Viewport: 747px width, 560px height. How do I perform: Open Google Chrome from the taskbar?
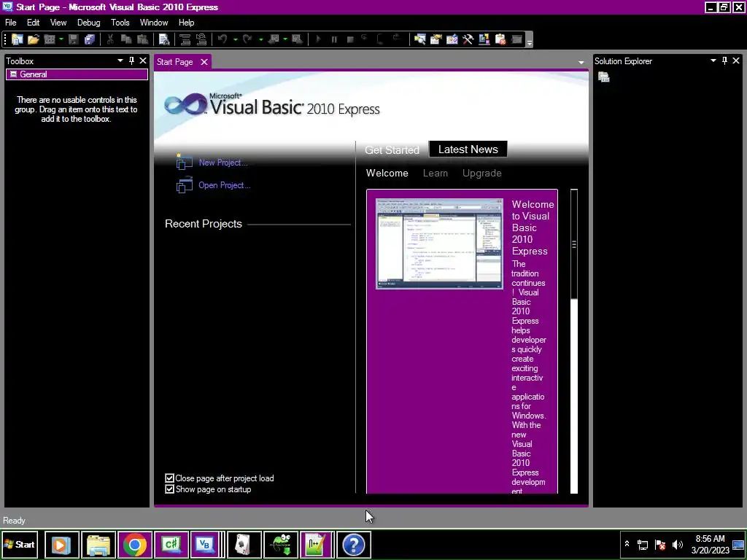tap(135, 544)
